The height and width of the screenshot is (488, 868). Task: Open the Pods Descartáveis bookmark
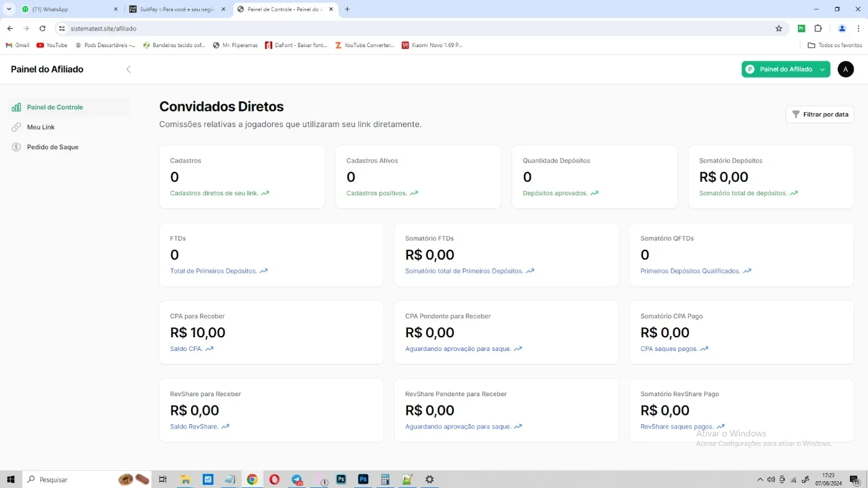point(105,45)
